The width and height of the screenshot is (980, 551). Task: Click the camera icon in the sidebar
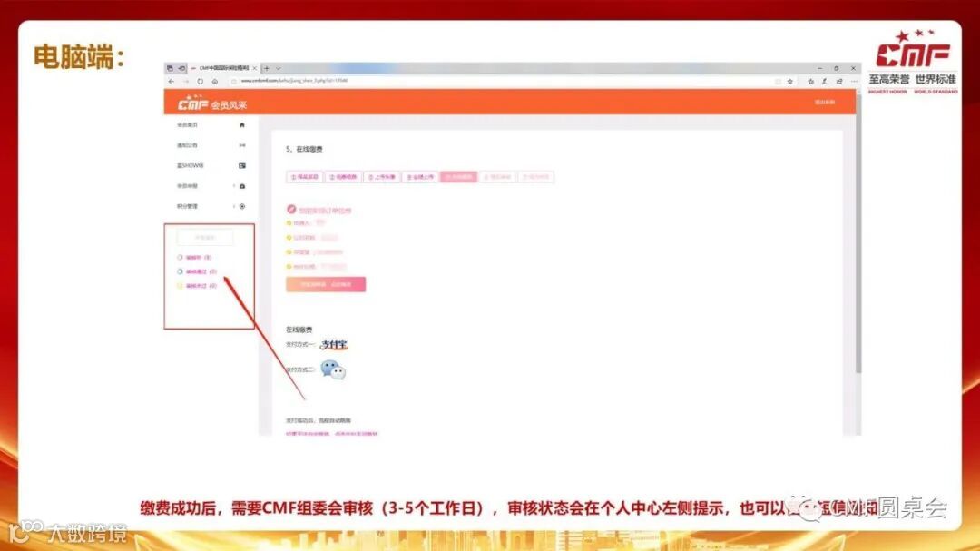click(242, 186)
